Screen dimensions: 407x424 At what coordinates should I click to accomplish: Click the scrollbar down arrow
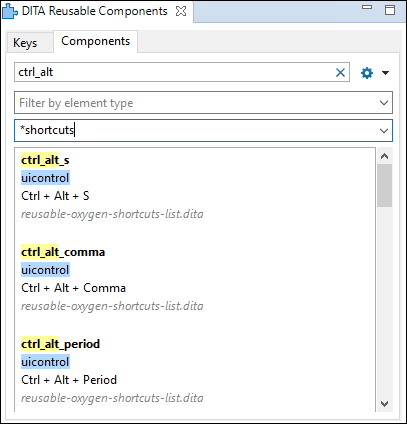tap(384, 404)
